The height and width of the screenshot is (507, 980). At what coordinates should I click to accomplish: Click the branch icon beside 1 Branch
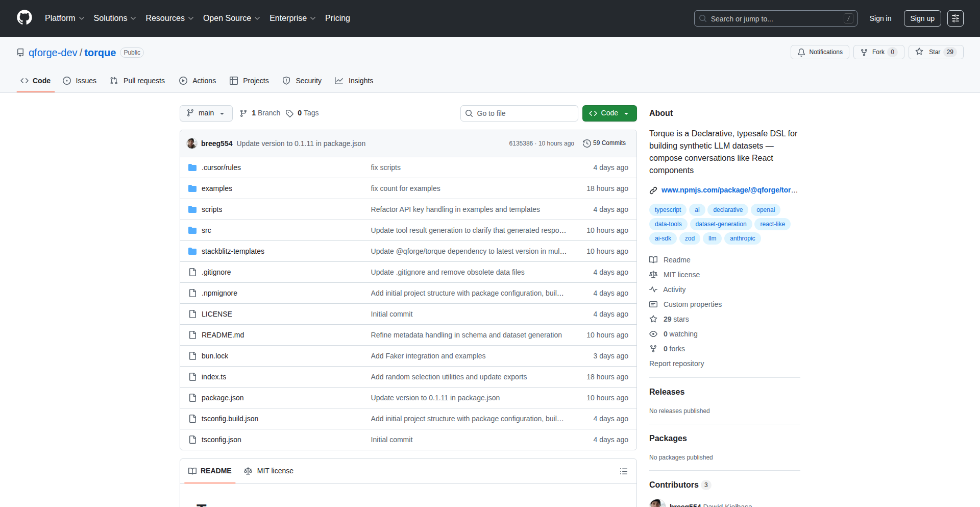243,113
